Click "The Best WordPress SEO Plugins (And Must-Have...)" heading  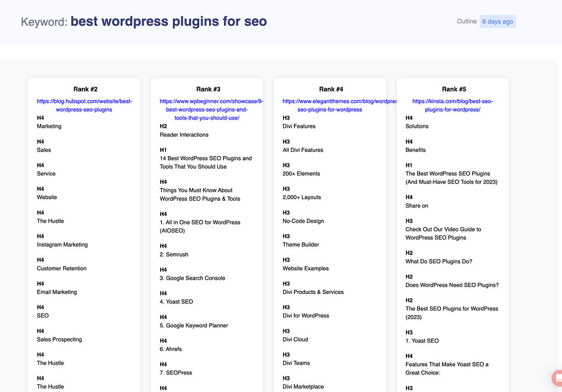click(x=452, y=178)
